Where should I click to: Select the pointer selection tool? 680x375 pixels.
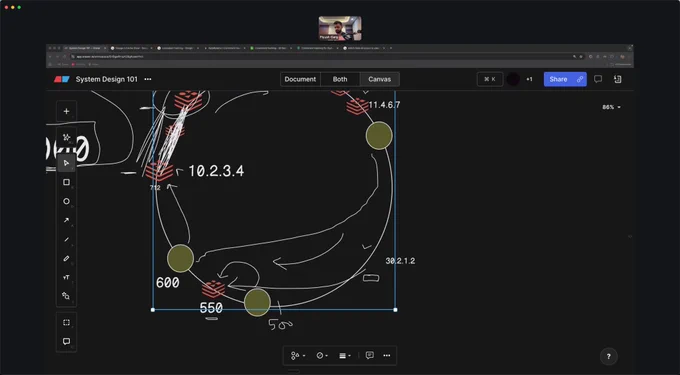tap(66, 163)
